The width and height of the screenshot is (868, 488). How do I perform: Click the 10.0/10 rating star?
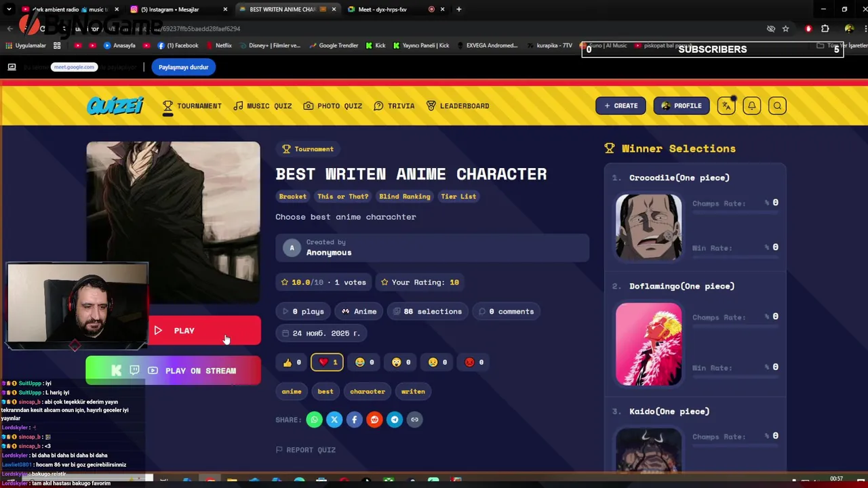point(285,283)
